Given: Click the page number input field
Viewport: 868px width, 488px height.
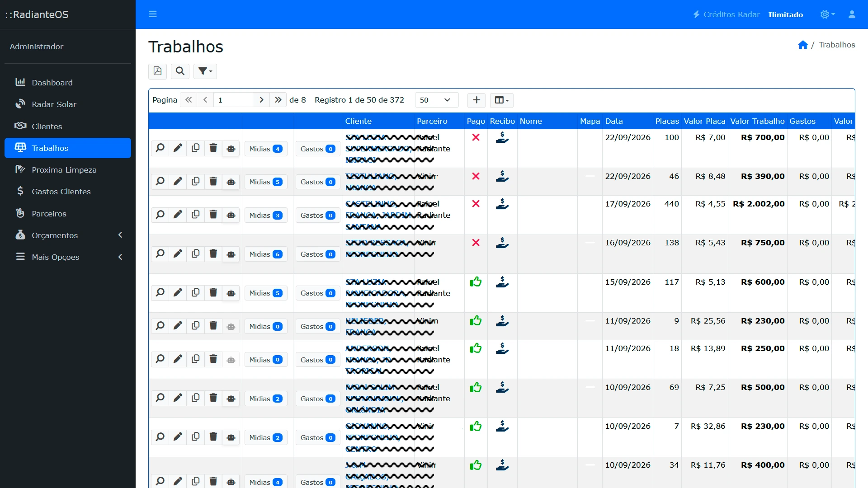Looking at the screenshot, I should pos(234,100).
